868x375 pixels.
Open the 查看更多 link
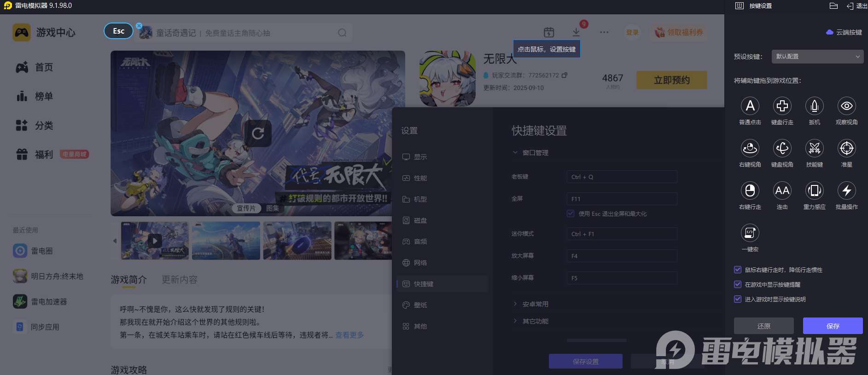tap(350, 335)
